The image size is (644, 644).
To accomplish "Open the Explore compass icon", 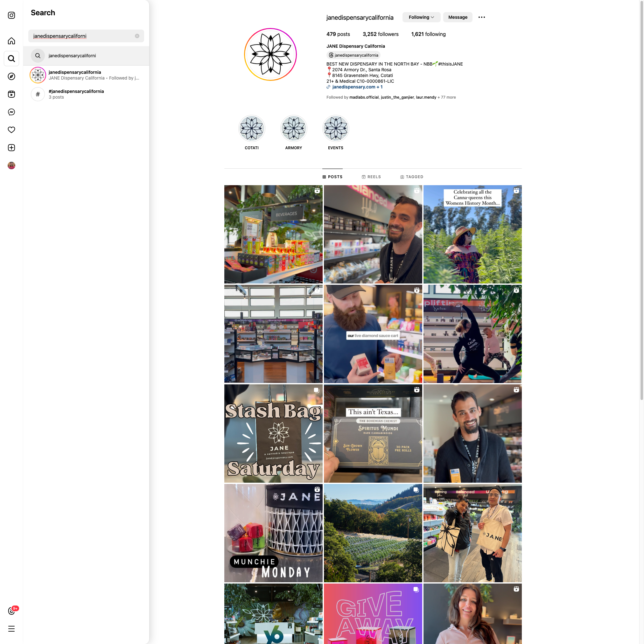I will tap(11, 76).
